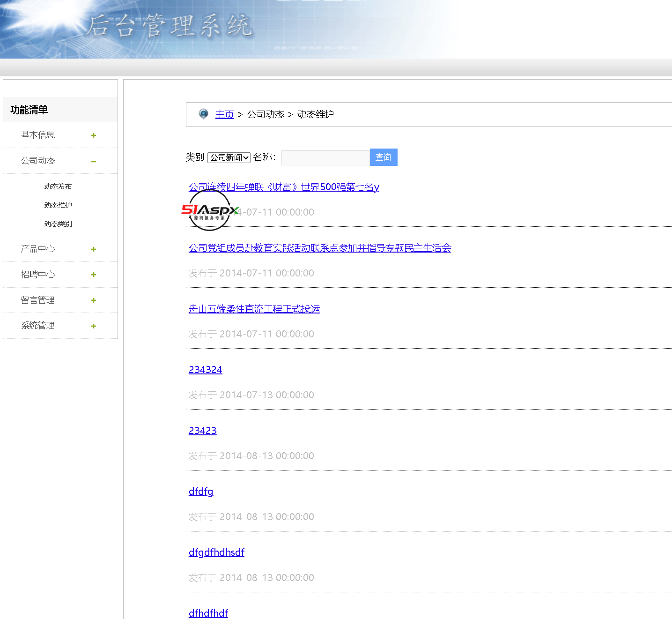Open the 类别 category dropdown
This screenshot has width=672, height=619.
pyautogui.click(x=229, y=157)
